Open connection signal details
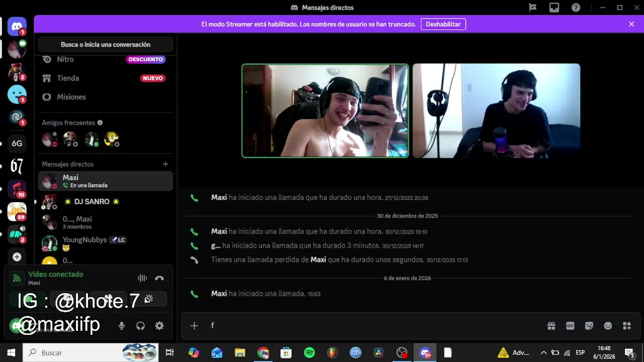This screenshot has width=644, height=362. (17, 278)
